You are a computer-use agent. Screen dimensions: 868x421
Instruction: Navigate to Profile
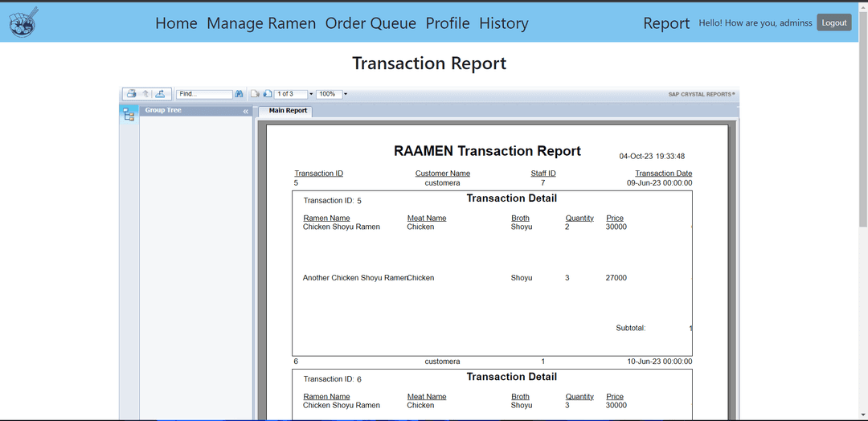448,22
